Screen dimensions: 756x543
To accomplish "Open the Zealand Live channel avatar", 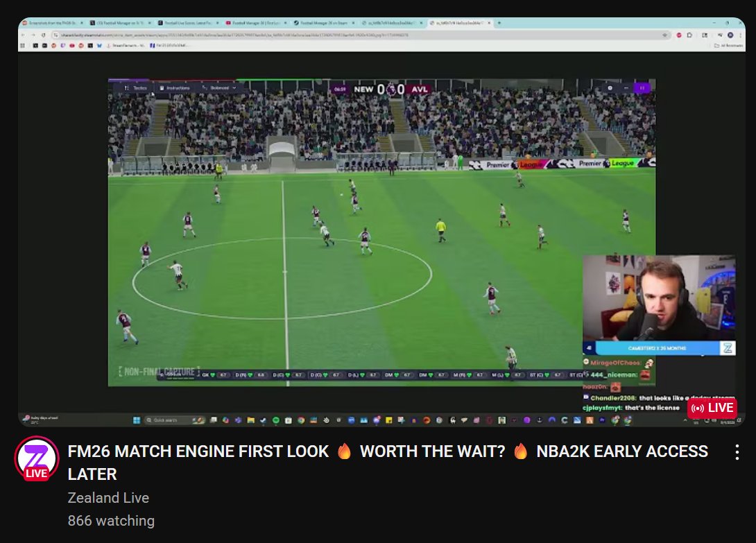I will (37, 458).
